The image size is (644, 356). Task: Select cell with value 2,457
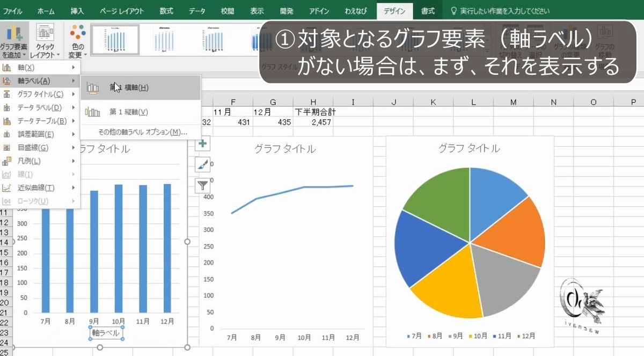(313, 122)
